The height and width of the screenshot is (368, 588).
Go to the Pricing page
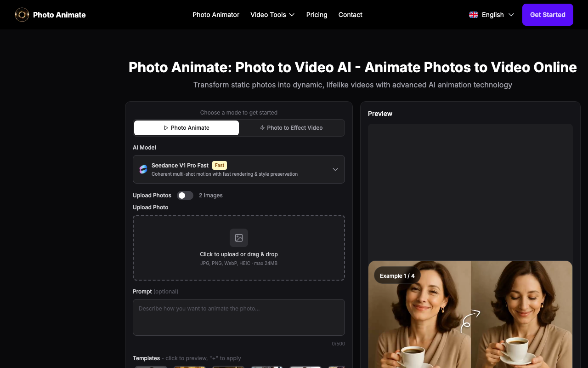pos(317,15)
